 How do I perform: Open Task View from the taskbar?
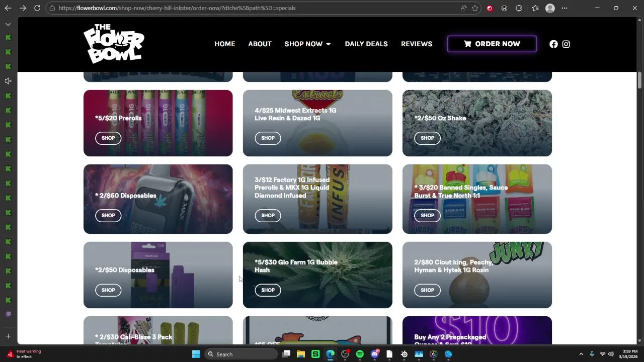286,354
